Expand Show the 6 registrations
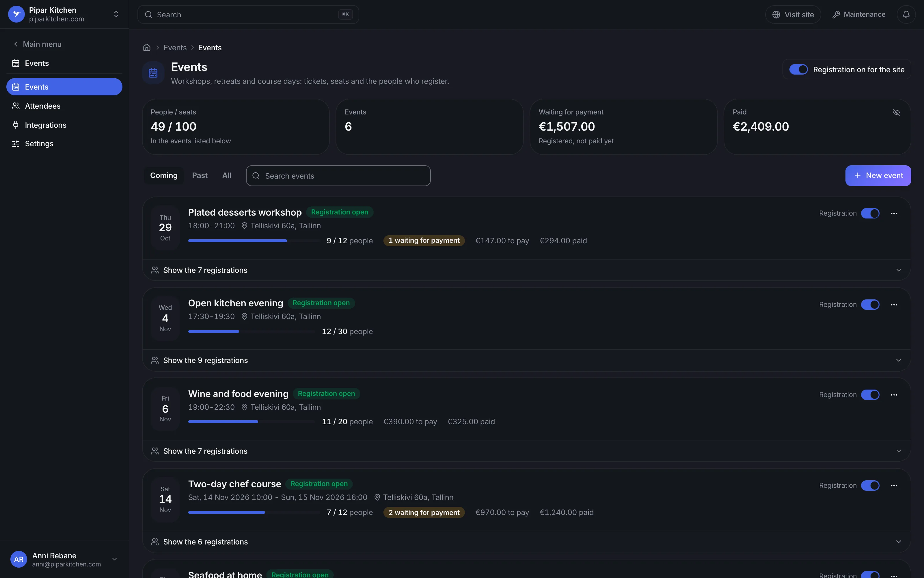The width and height of the screenshot is (924, 578). pyautogui.click(x=526, y=542)
